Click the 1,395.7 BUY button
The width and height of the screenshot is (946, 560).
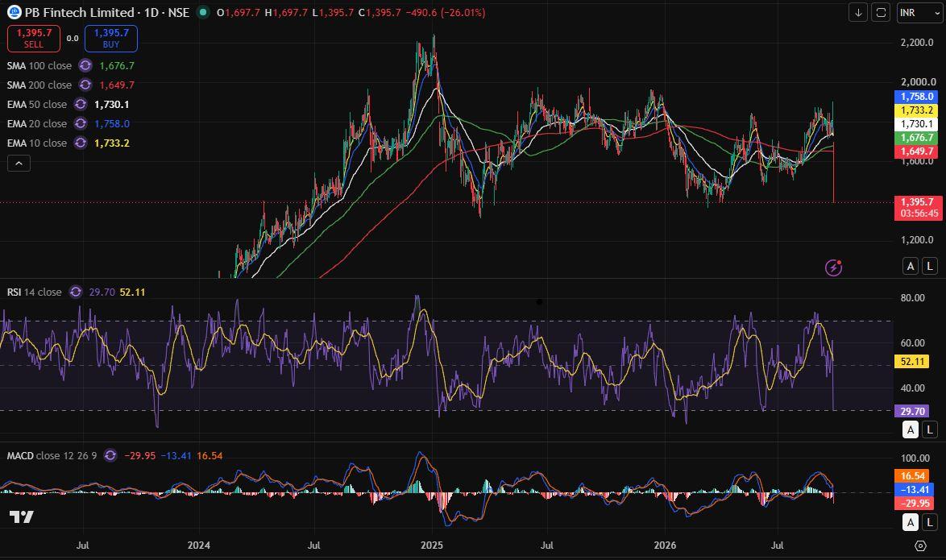coord(111,38)
